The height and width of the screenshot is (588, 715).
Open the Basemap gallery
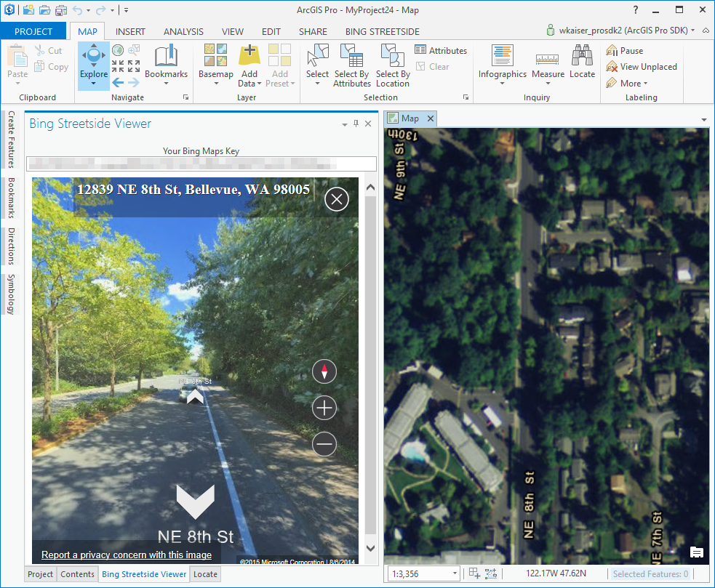point(216,64)
